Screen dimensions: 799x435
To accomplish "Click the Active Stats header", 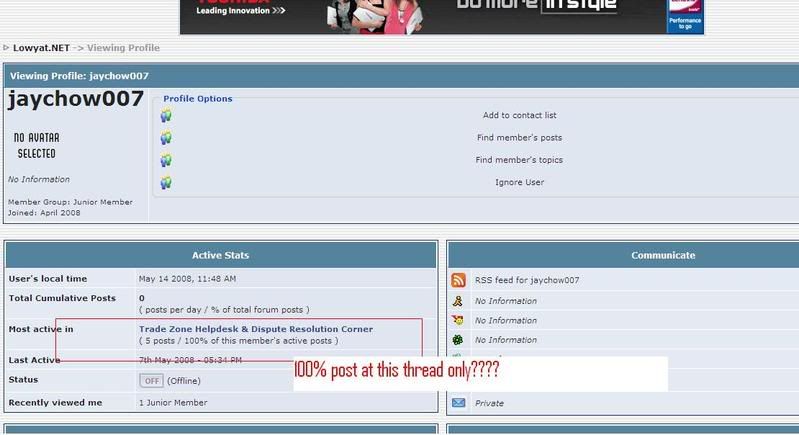I will (x=220, y=255).
